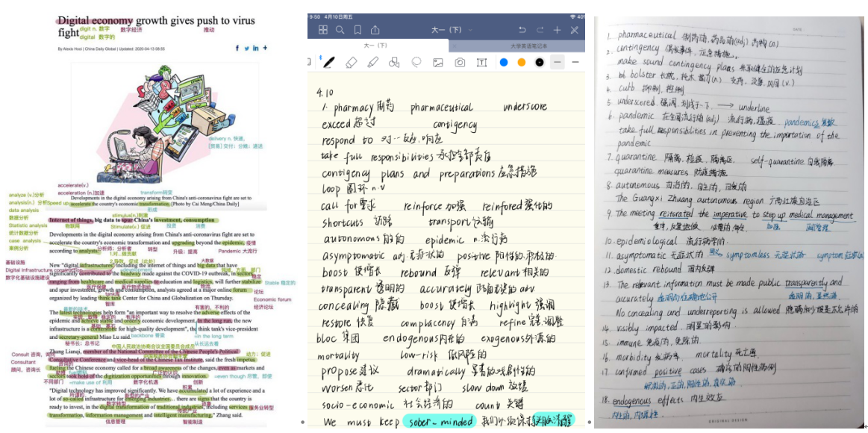This screenshot has height=433, width=868.
Task: Select the thinner stroke width option
Action: [x=575, y=62]
